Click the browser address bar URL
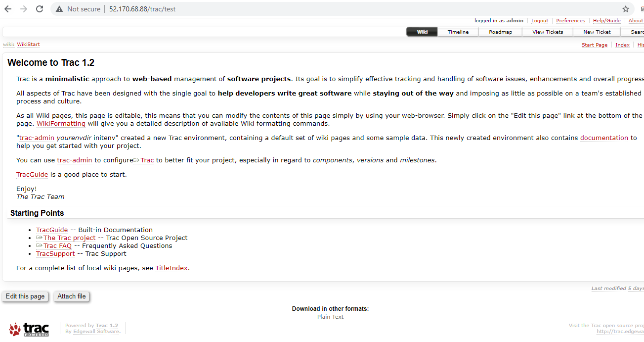This screenshot has width=644, height=342. [142, 9]
